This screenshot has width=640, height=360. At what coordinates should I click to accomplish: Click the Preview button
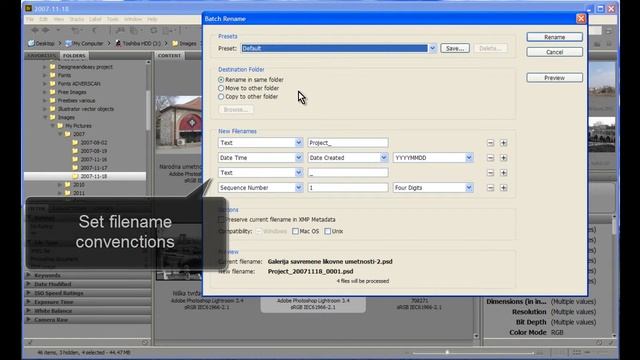pos(554,78)
